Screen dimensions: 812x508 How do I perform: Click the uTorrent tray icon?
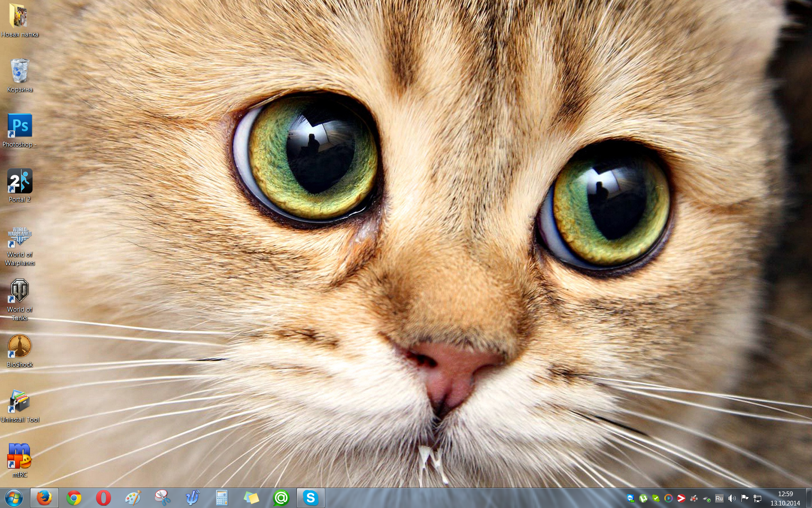pyautogui.click(x=643, y=498)
